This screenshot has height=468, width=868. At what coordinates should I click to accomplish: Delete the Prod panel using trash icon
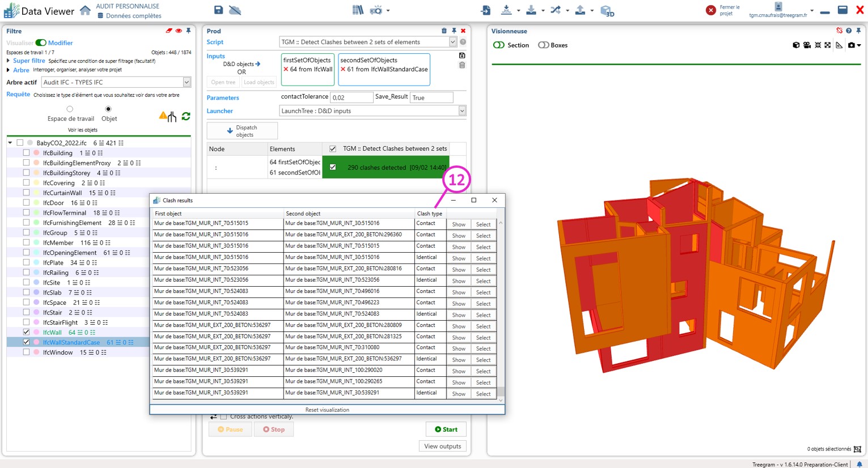pyautogui.click(x=444, y=31)
